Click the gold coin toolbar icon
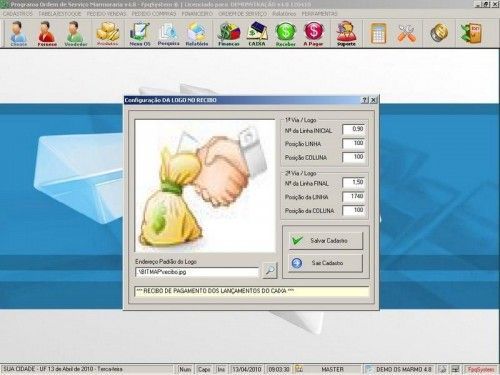This screenshot has height=375, width=500. click(x=439, y=32)
